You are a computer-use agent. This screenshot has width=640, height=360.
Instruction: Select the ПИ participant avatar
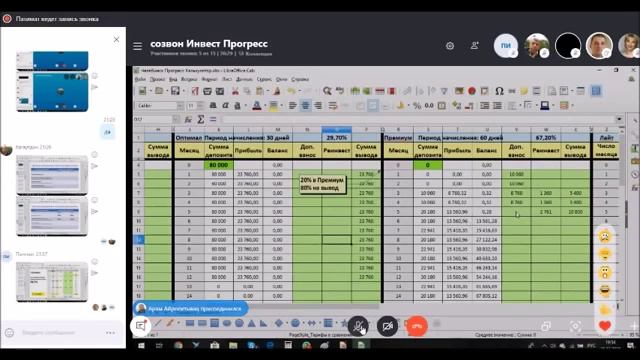pyautogui.click(x=506, y=46)
